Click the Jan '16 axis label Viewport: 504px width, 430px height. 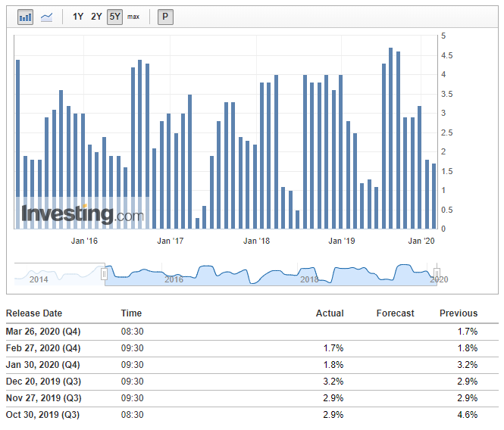84,241
